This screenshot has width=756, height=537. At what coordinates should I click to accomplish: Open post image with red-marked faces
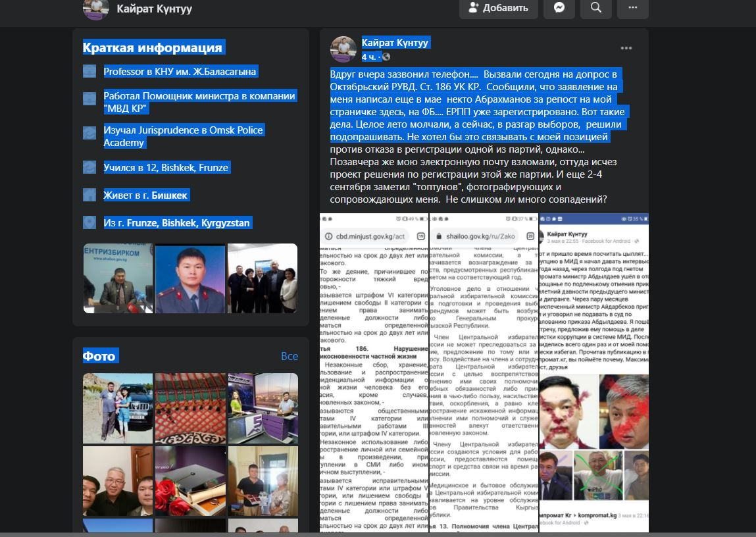[x=594, y=372]
